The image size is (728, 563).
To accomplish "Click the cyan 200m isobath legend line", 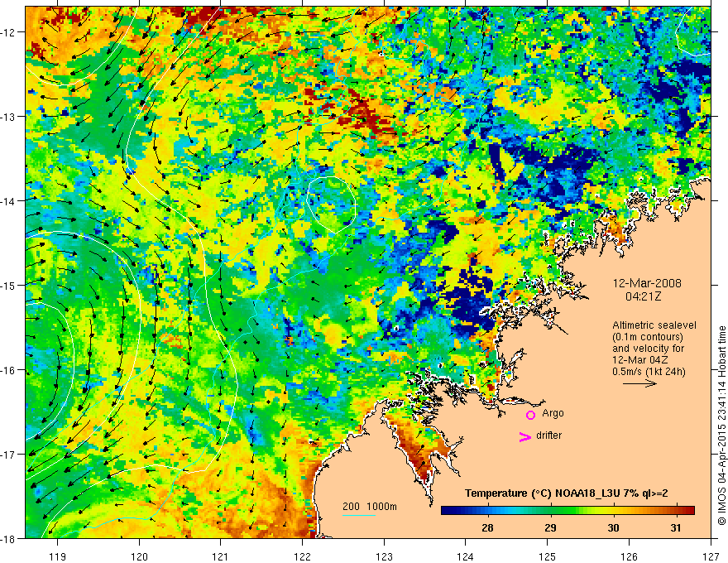I will point(359,515).
